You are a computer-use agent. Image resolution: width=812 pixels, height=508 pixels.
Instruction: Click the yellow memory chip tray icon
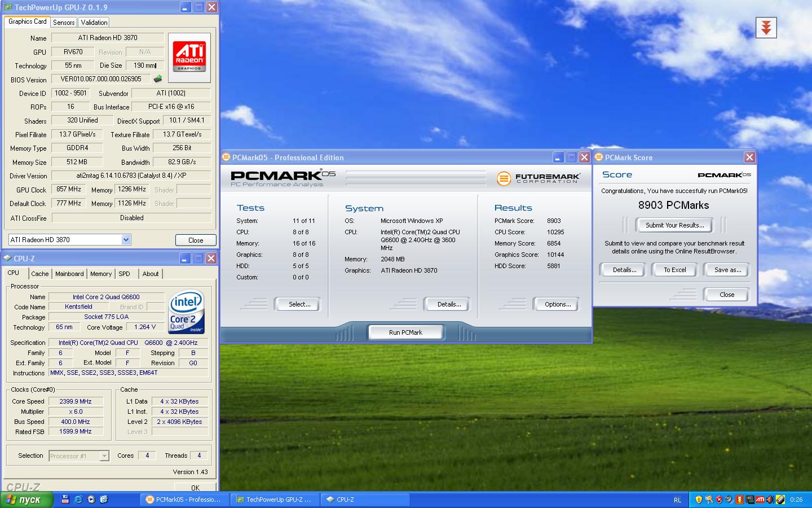coord(780,500)
